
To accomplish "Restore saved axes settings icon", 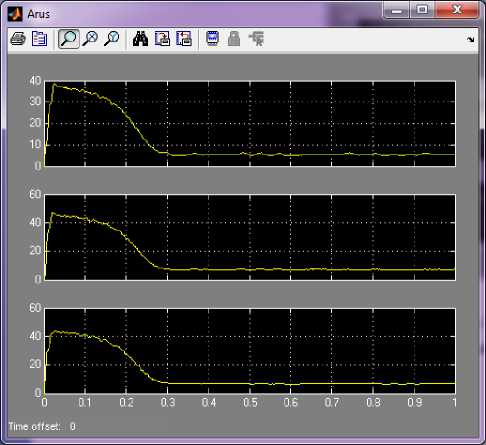I will click(184, 39).
